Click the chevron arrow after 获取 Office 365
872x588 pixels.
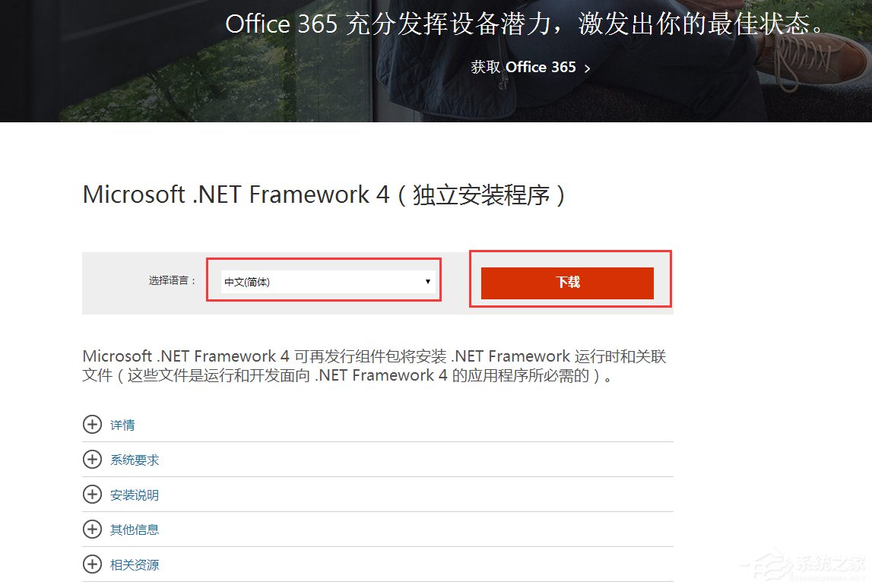[x=586, y=68]
